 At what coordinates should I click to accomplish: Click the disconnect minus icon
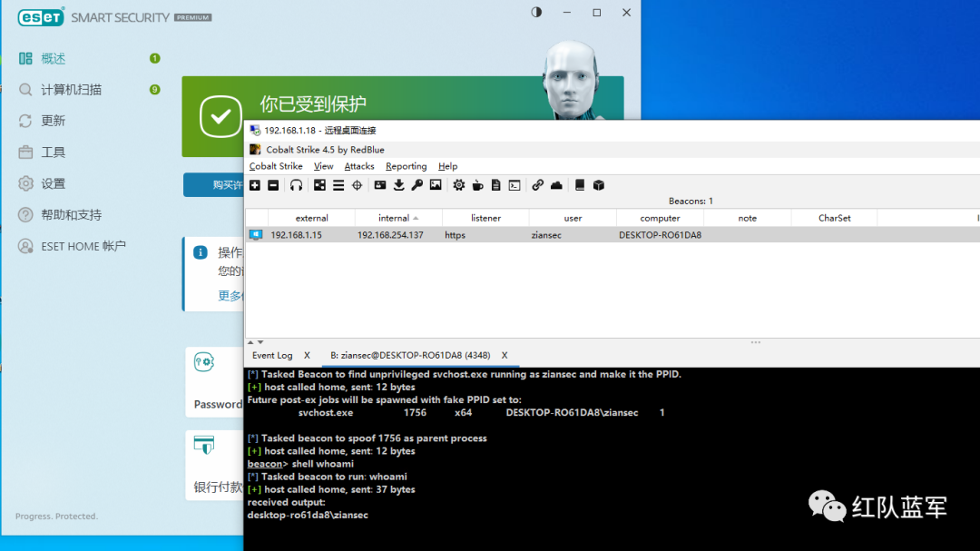pyautogui.click(x=273, y=185)
